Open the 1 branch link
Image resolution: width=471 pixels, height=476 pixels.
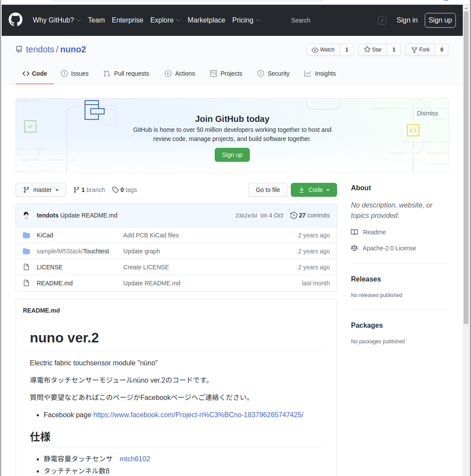click(x=89, y=190)
